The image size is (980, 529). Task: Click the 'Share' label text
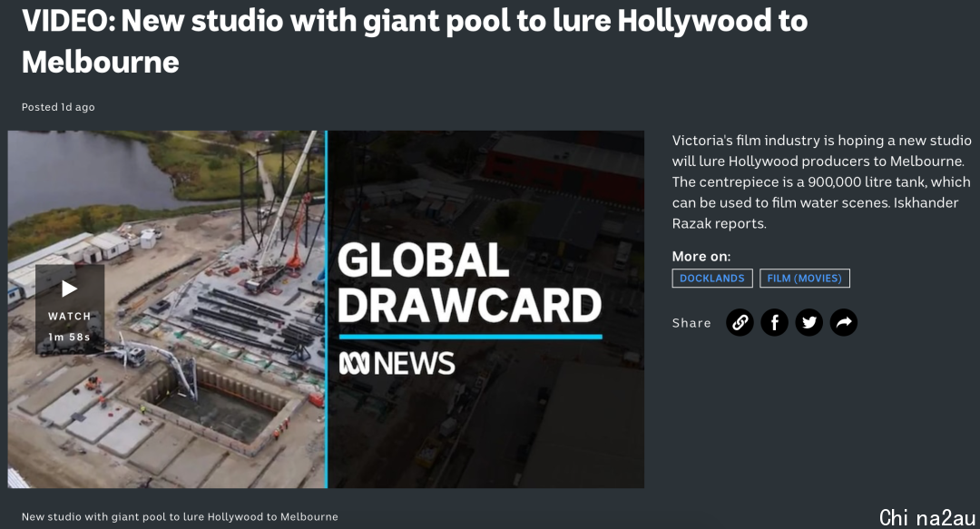[x=691, y=323]
